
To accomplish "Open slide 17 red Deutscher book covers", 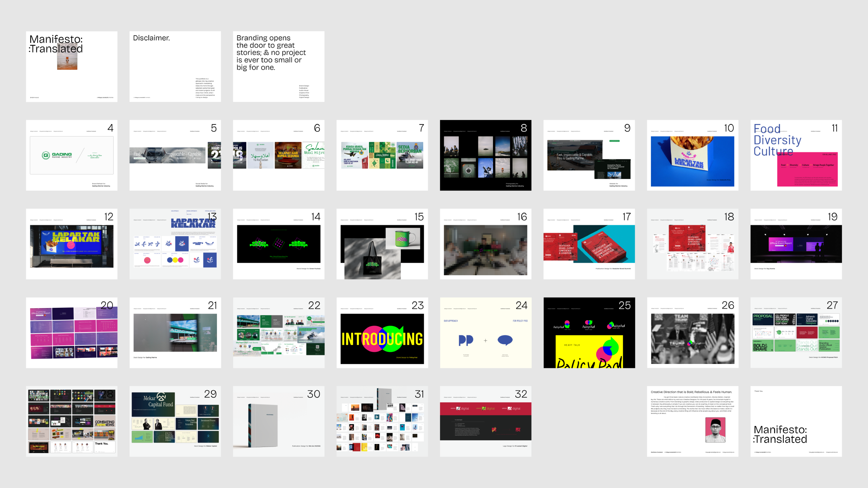I will click(x=589, y=244).
